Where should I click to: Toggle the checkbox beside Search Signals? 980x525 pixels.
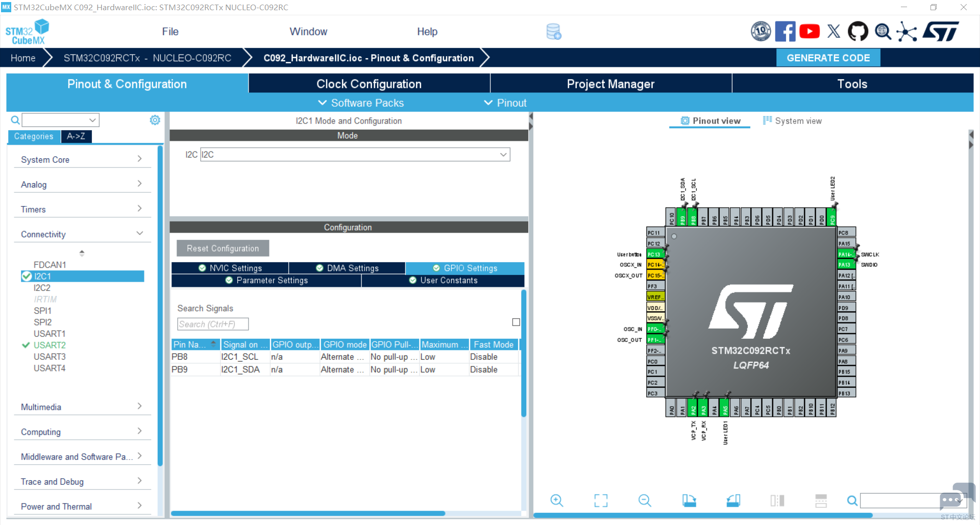pyautogui.click(x=516, y=322)
